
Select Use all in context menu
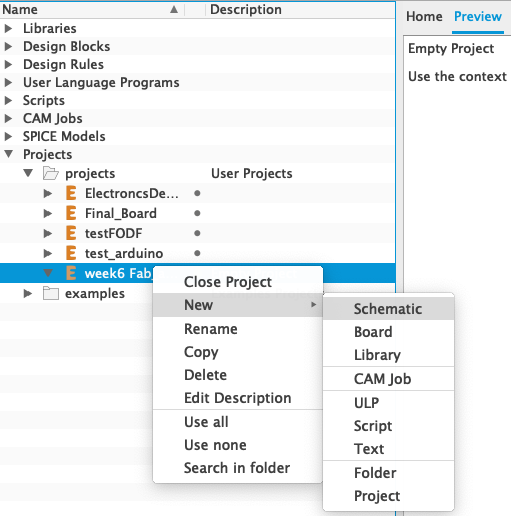tap(238, 422)
